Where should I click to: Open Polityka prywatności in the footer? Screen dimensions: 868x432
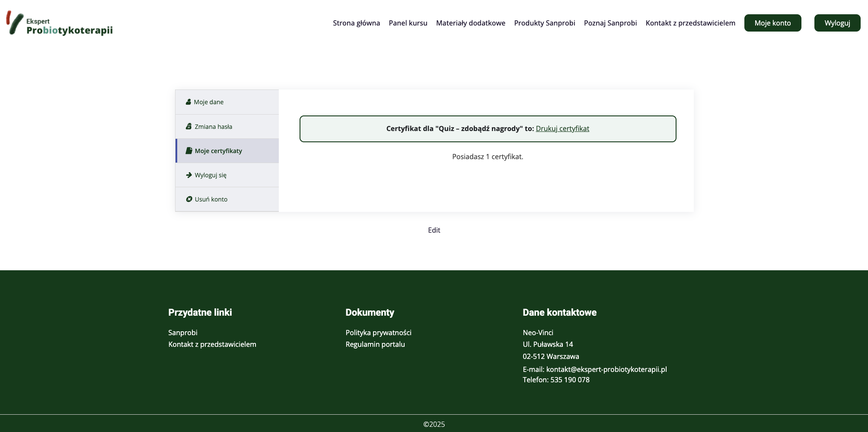tap(378, 333)
